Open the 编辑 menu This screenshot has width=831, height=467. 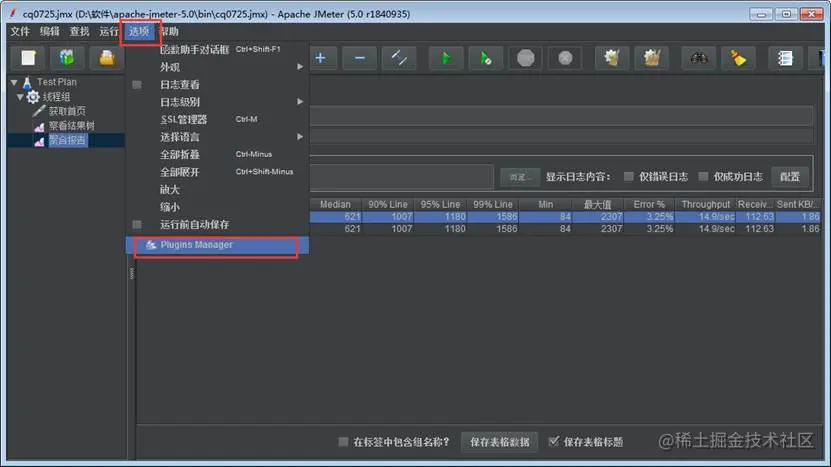click(x=50, y=31)
